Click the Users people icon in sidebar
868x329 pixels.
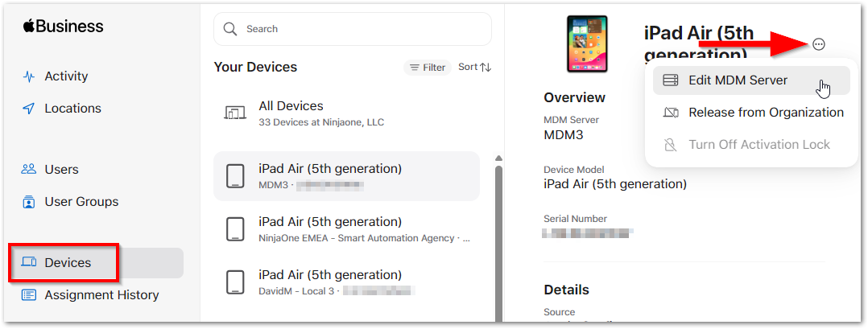point(29,170)
